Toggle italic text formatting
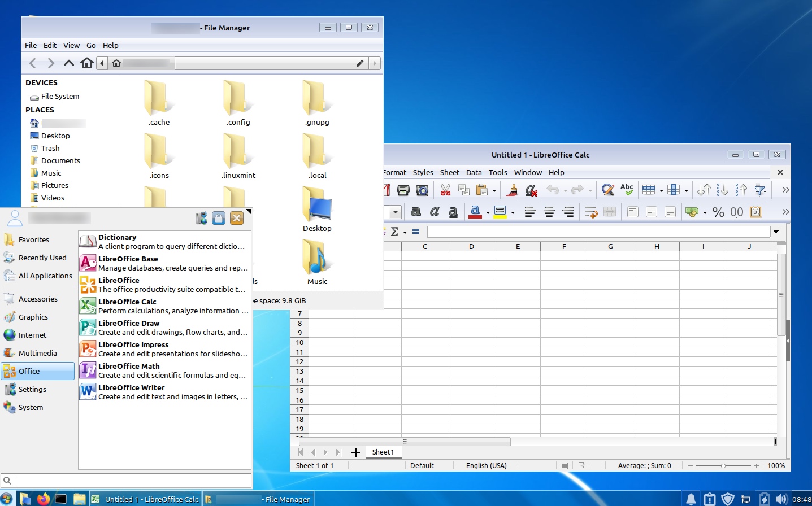This screenshot has width=812, height=506. (x=435, y=212)
